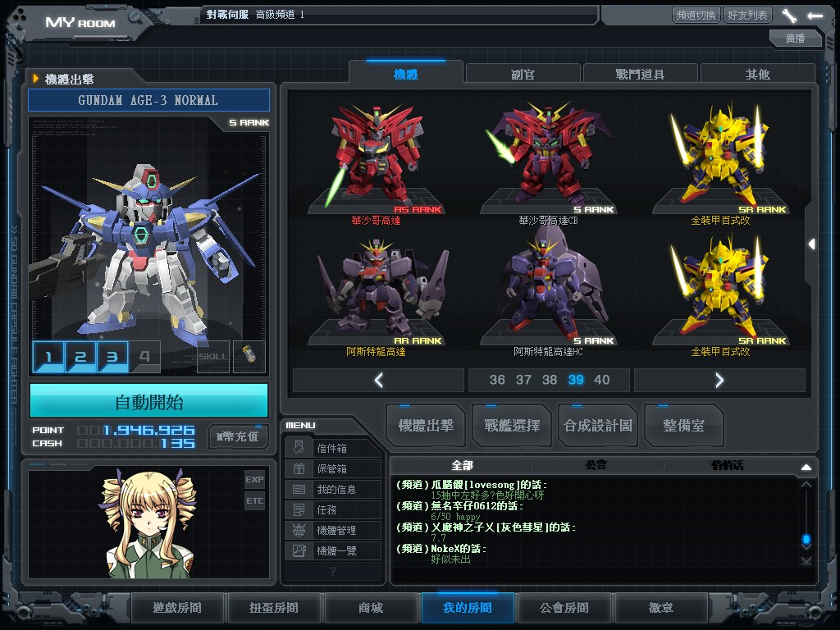The height and width of the screenshot is (630, 840).
Task: Enter 整備室 maintenance room
Action: pyautogui.click(x=683, y=426)
